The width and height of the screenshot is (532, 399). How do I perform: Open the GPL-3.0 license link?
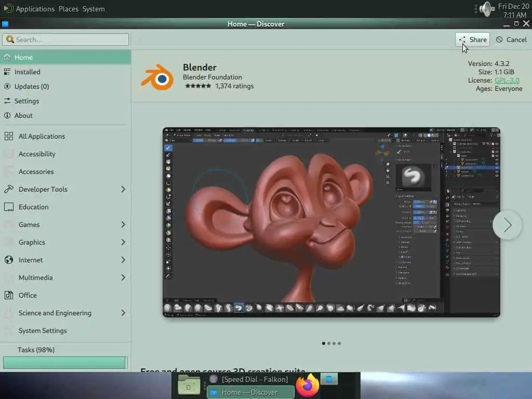(507, 81)
